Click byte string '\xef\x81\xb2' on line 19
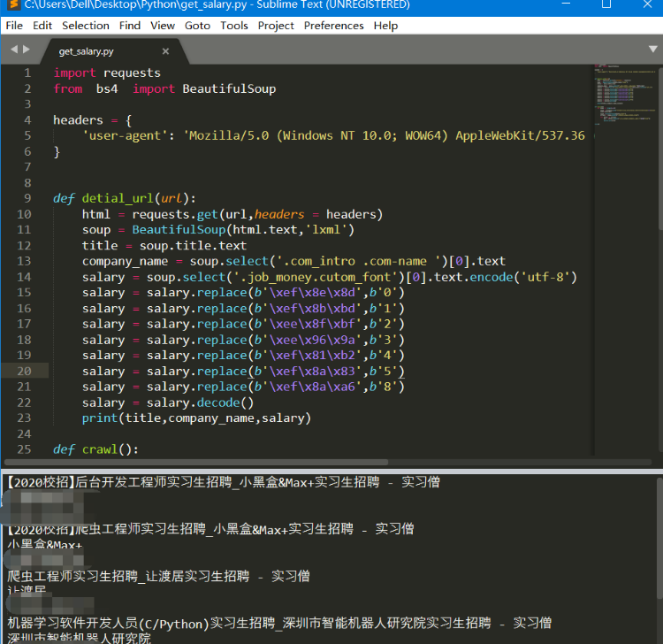The image size is (663, 644). pos(309,356)
